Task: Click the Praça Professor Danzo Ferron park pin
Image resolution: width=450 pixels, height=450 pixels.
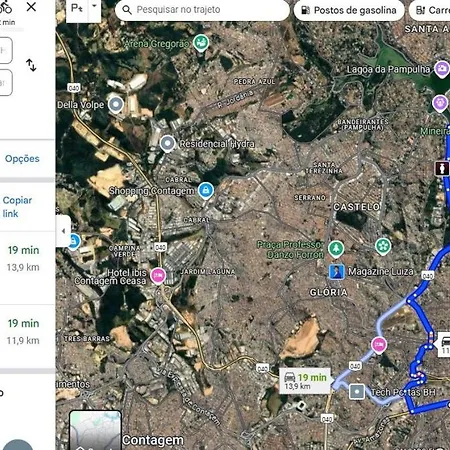Action: pos(336,249)
